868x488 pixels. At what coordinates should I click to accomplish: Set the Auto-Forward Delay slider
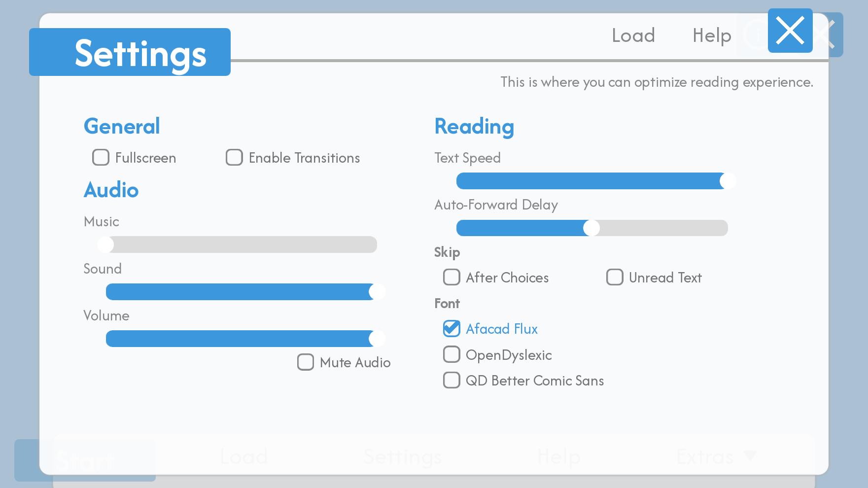[591, 228]
